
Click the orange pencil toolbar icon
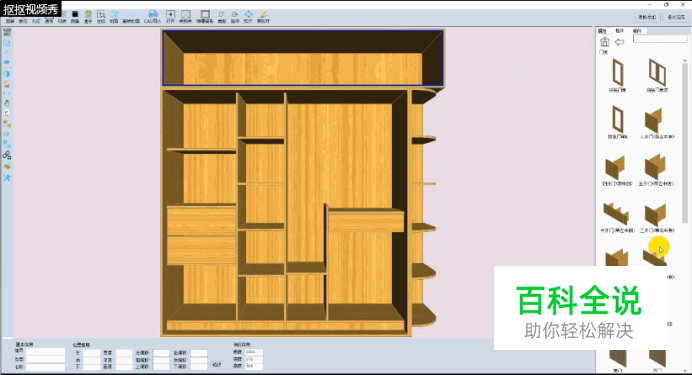(x=263, y=15)
